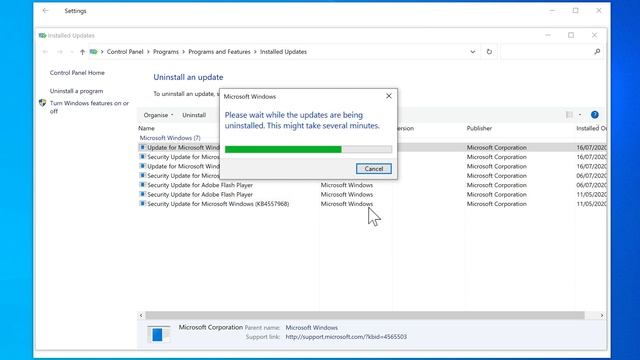Click the shield icon beside Windows features

tap(42, 103)
